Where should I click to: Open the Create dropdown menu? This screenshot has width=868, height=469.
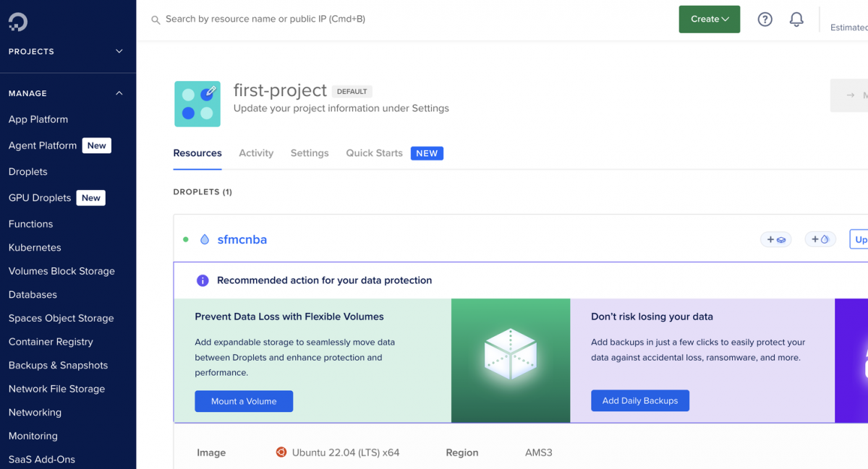[x=709, y=20]
